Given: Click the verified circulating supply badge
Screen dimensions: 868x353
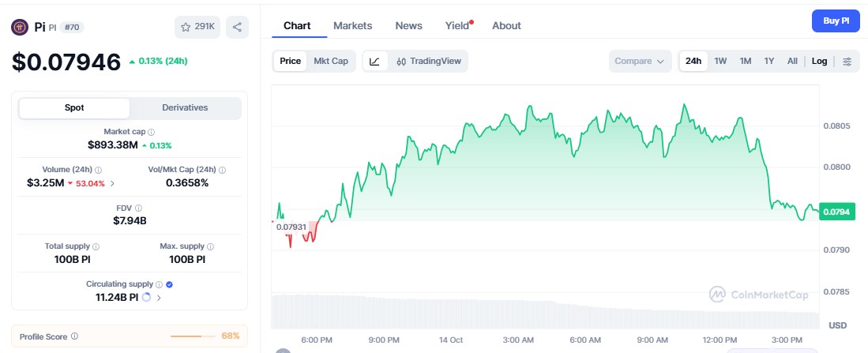Looking at the screenshot, I should [x=169, y=284].
